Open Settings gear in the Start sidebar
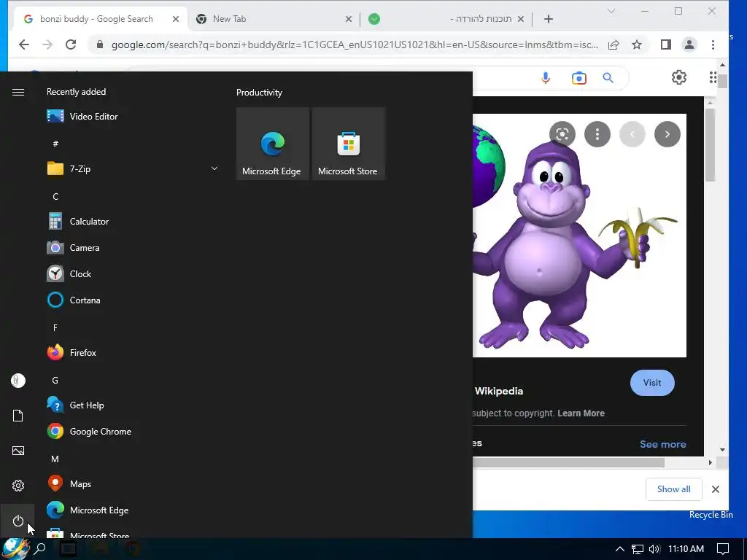 [x=18, y=486]
